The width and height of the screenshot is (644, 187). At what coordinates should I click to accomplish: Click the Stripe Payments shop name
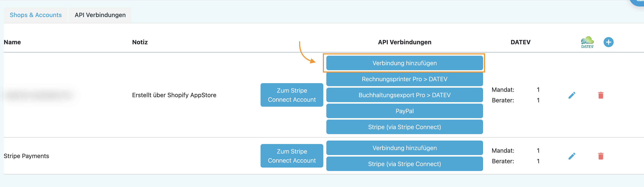pos(26,156)
